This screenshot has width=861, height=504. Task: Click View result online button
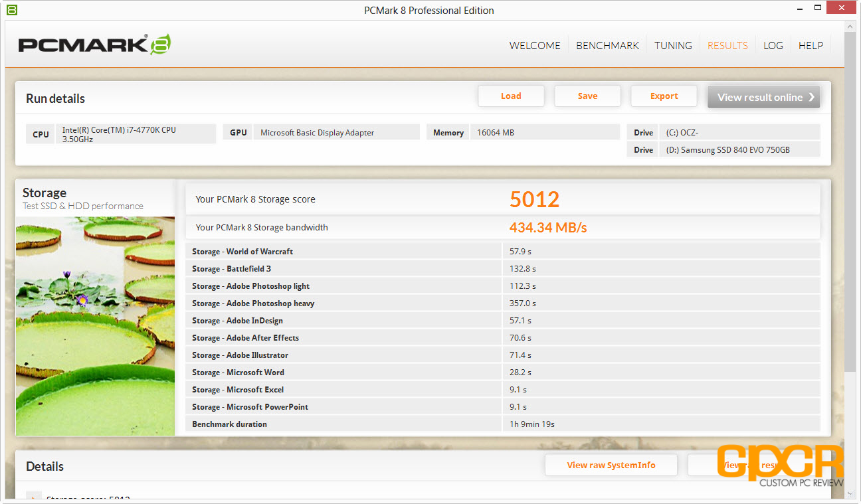point(763,97)
